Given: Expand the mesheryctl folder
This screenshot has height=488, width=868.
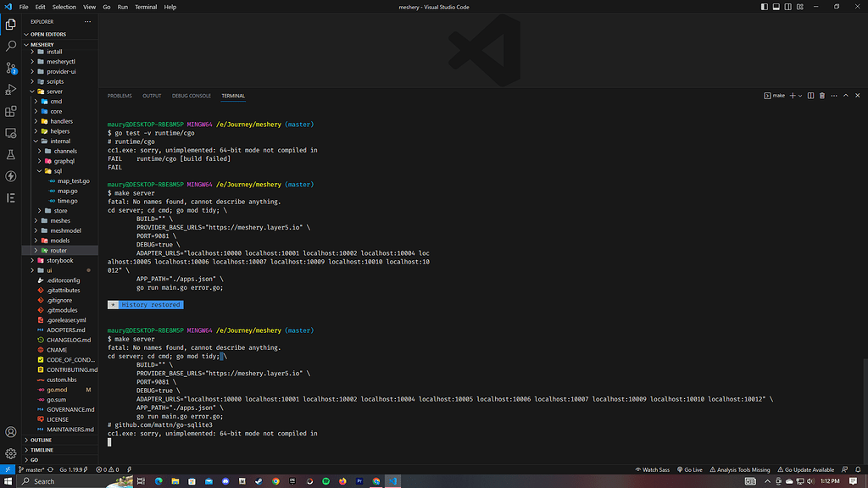Looking at the screenshot, I should coord(60,61).
